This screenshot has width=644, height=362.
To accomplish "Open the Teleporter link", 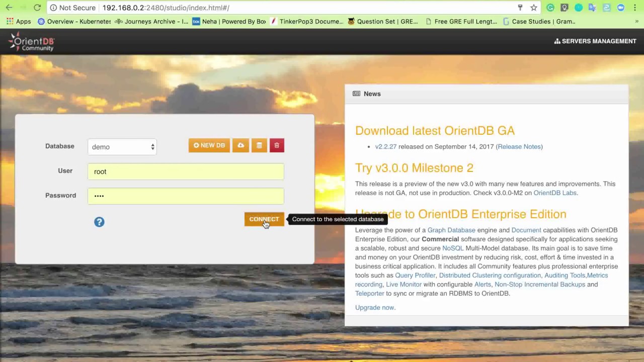I will (x=370, y=294).
